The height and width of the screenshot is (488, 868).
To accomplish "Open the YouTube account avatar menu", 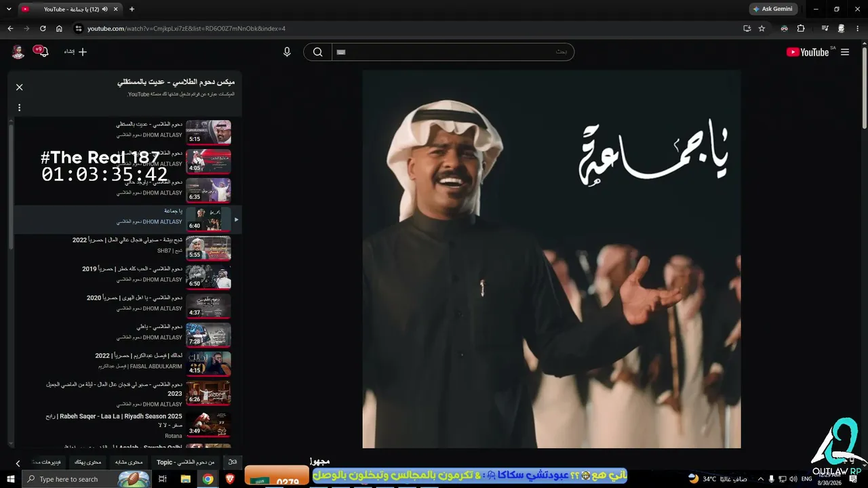I will coord(18,52).
